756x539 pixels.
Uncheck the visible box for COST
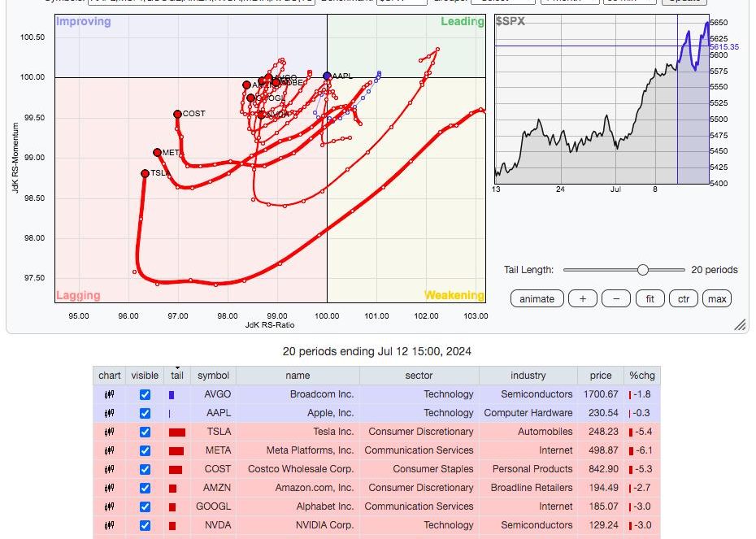(145, 469)
